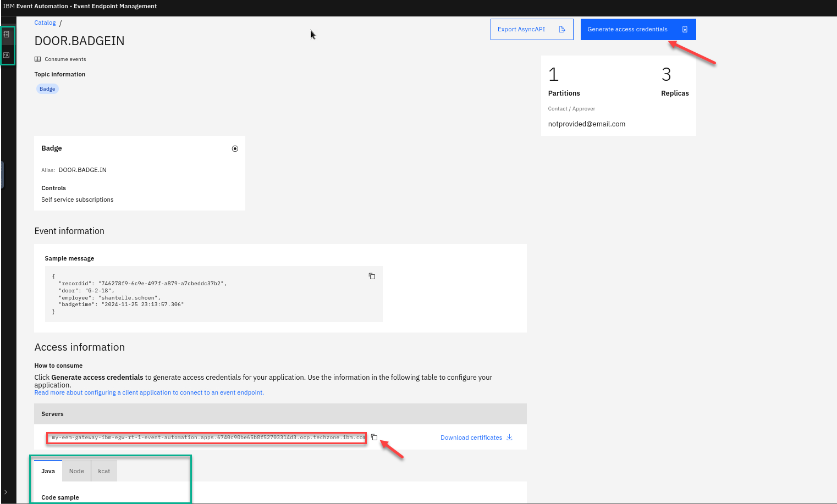Expand the side navigation with the bottom chevron
The image size is (837, 504).
(x=5, y=492)
